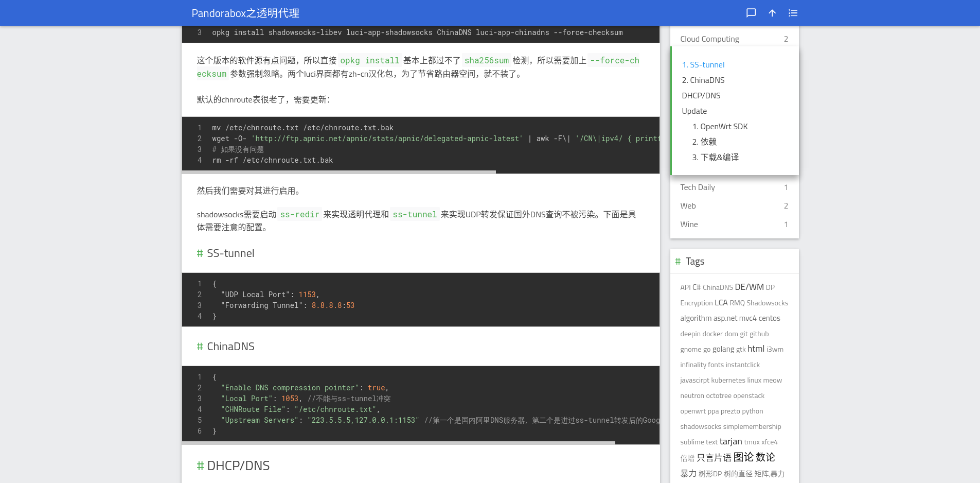Click the openwrt tag
This screenshot has height=483, width=980.
[x=692, y=411]
